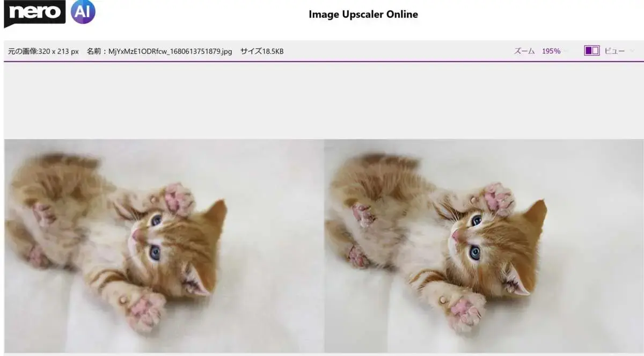Click the upscaled kitten image on the right
Image resolution: width=644 pixels, height=356 pixels.
click(484, 246)
